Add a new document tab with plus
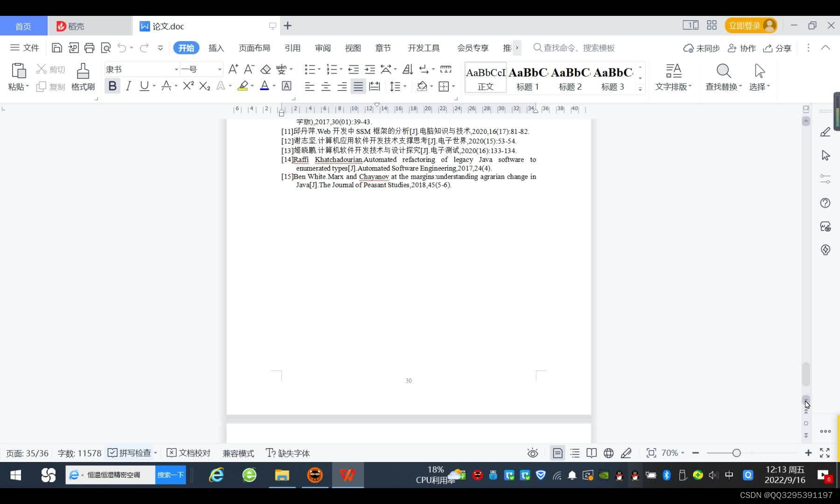840x504 pixels. [287, 26]
